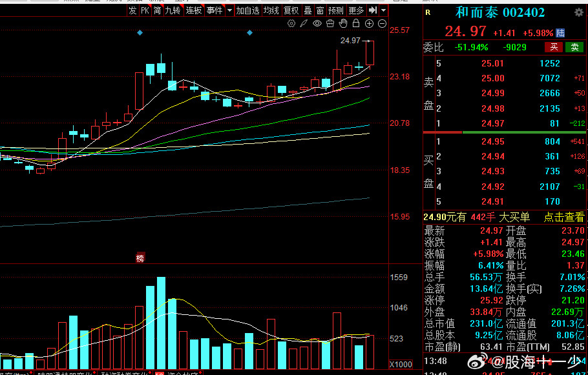Expand dropdown arrow beside 事件
The width and height of the screenshot is (588, 375).
coord(229,10)
